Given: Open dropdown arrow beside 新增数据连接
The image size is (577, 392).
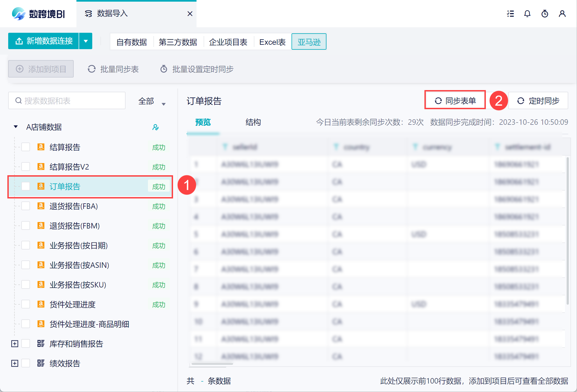Looking at the screenshot, I should [86, 41].
